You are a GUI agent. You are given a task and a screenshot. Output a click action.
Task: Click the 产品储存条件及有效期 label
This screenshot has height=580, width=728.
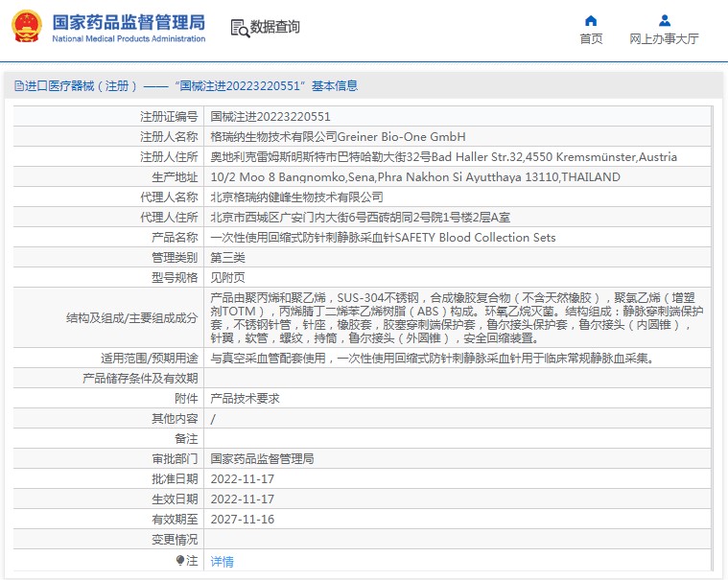(x=140, y=378)
